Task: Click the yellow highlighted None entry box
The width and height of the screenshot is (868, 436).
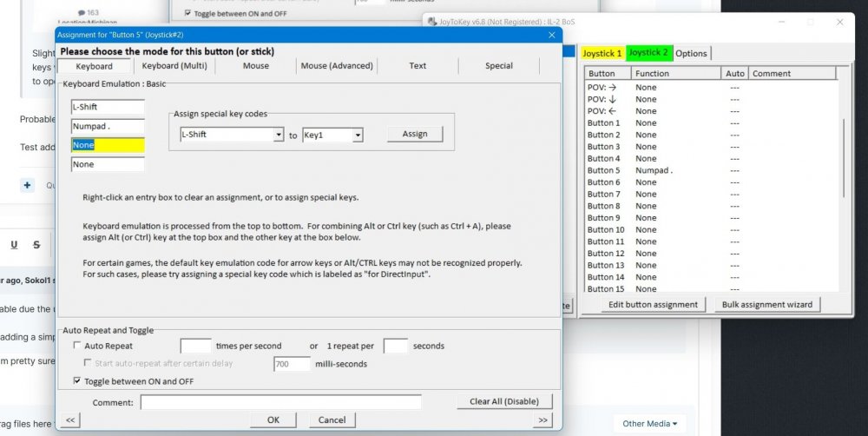Action: 108,145
